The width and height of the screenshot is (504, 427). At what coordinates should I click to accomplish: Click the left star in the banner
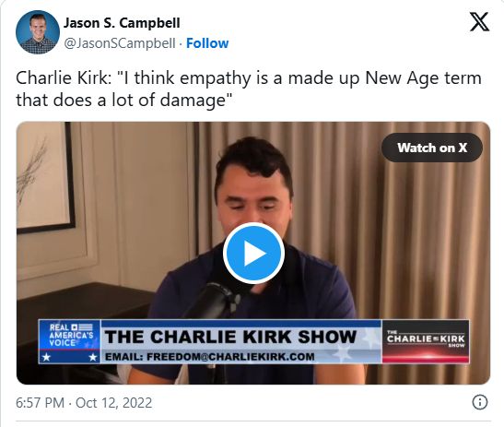click(47, 357)
